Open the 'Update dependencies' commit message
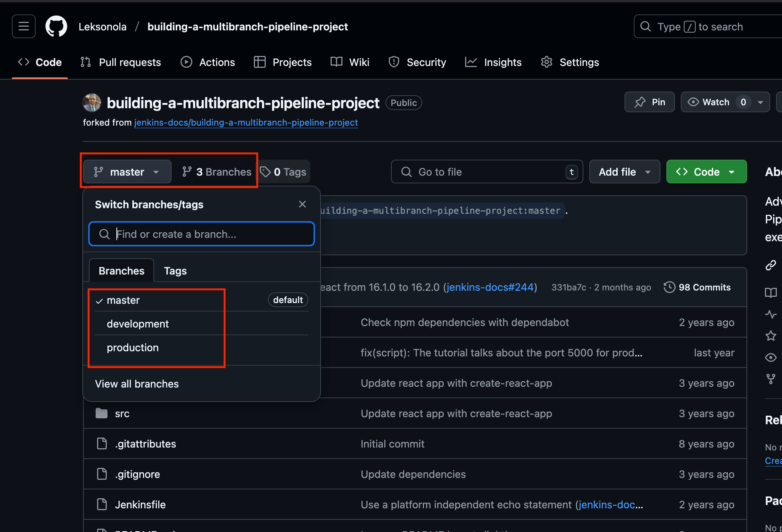The image size is (782, 532). (413, 474)
